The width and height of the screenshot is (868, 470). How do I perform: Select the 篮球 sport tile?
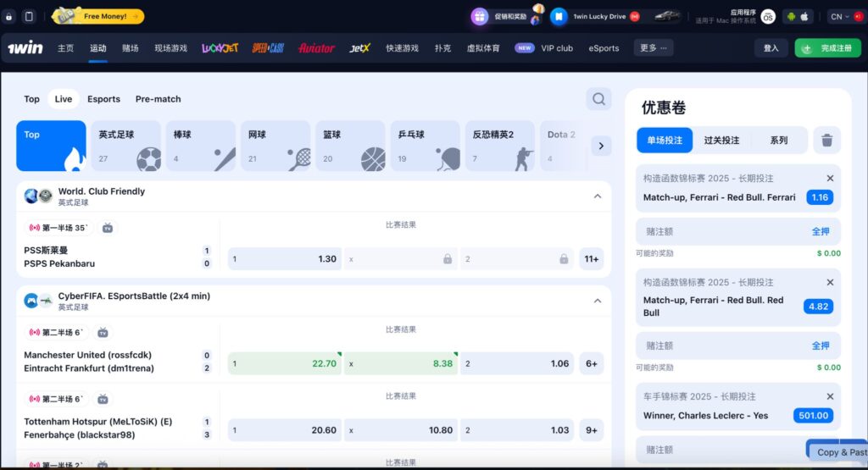point(350,146)
